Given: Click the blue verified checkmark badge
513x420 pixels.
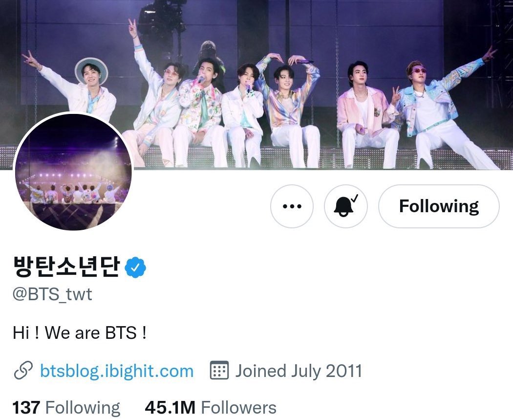Looking at the screenshot, I should [136, 267].
